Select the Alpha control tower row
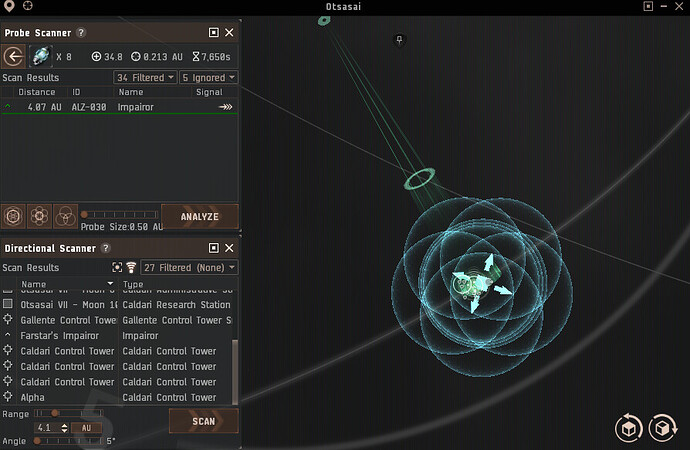 point(117,397)
